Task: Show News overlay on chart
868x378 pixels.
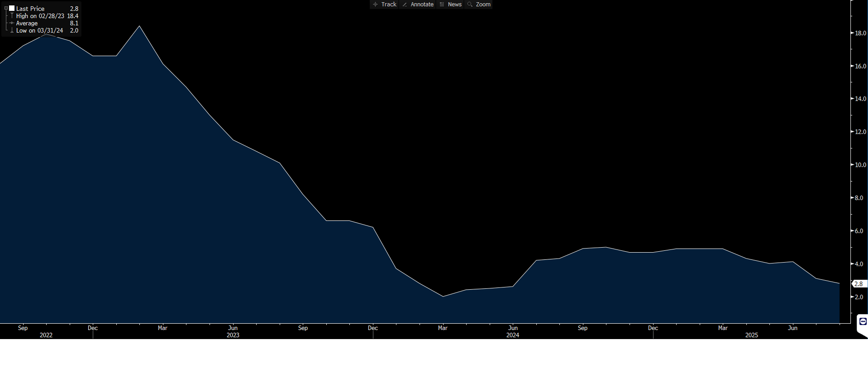Action: click(450, 5)
